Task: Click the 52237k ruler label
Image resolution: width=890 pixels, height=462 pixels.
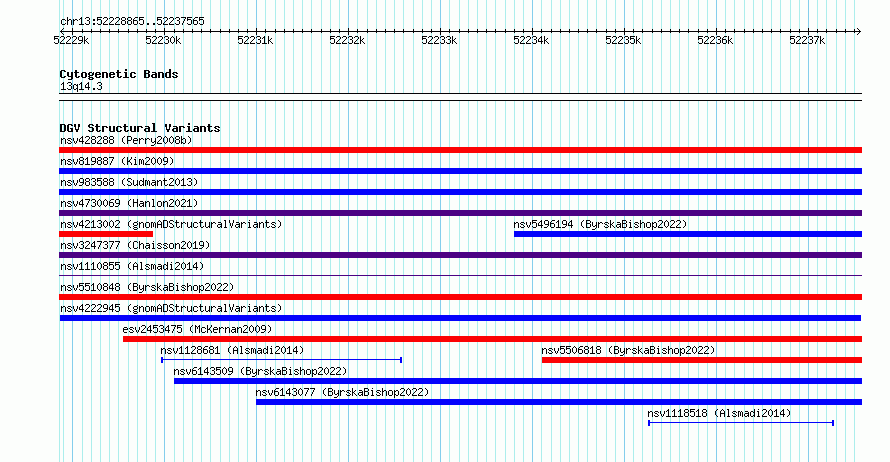Action: [807, 40]
